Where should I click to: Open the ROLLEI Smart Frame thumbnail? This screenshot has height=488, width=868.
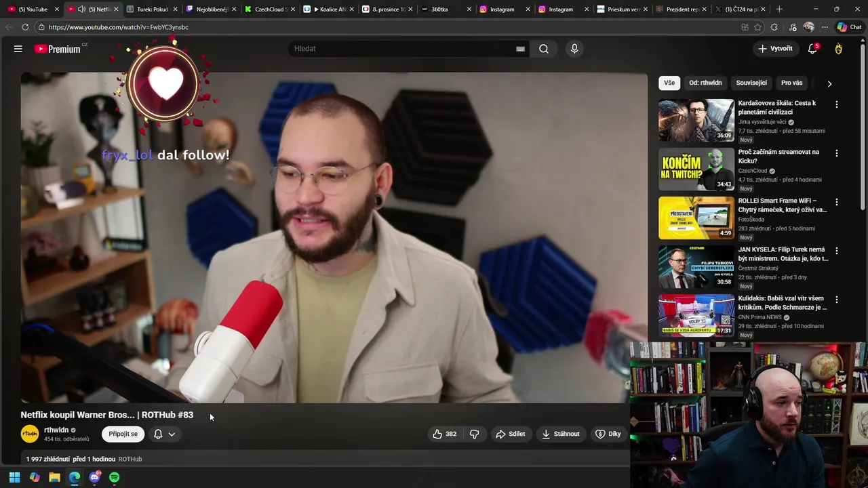696,218
